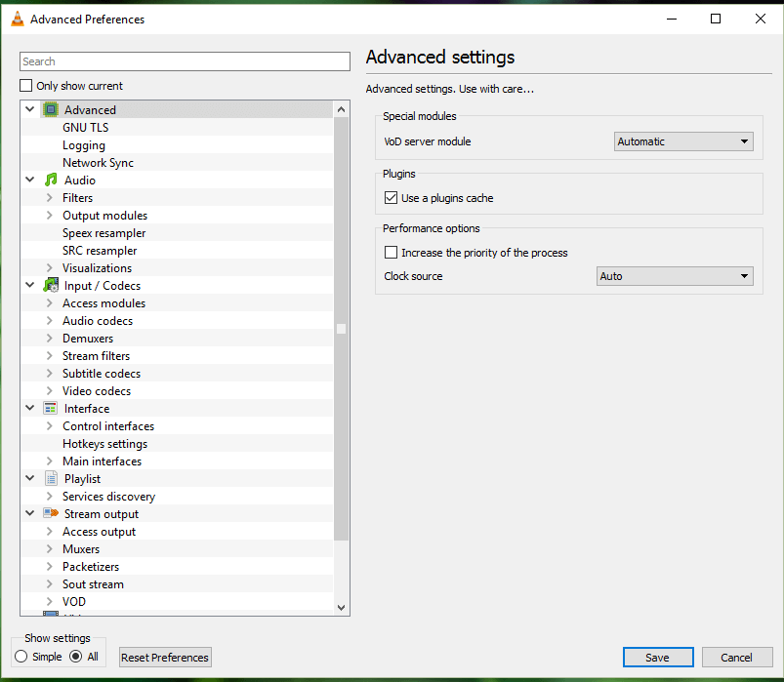784x682 pixels.
Task: Open Hotkeys settings entry
Action: (x=105, y=444)
